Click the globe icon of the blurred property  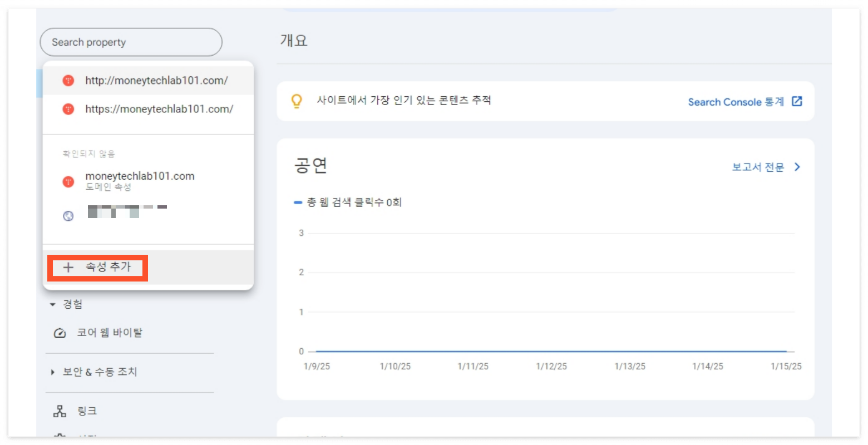point(68,216)
